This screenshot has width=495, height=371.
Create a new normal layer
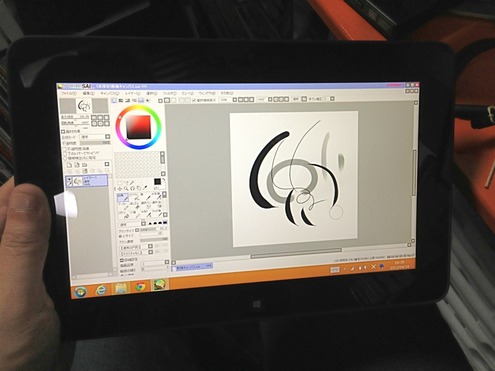pyautogui.click(x=69, y=165)
